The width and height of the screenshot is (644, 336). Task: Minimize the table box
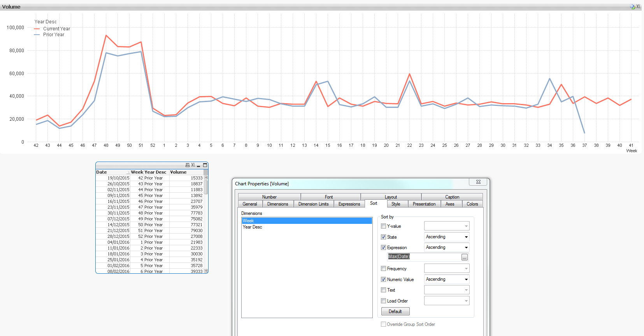point(198,165)
